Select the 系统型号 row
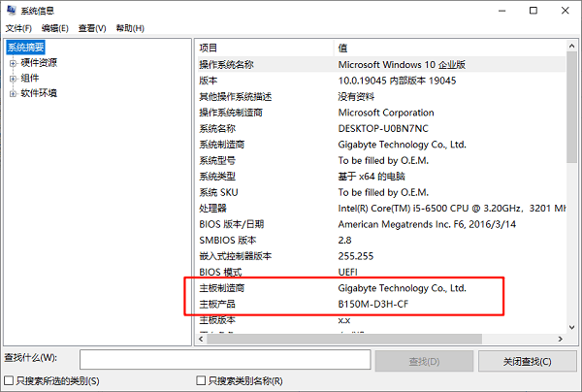 [380, 160]
